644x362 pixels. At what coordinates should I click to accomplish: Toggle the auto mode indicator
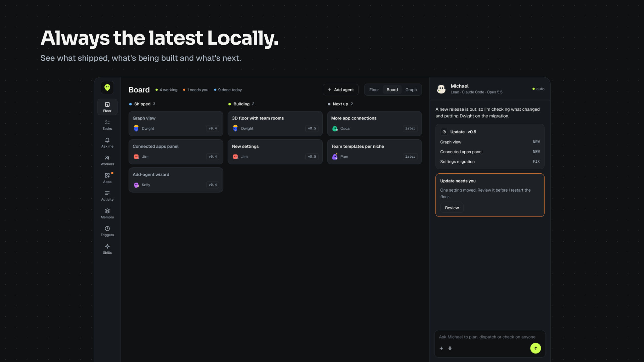point(538,89)
